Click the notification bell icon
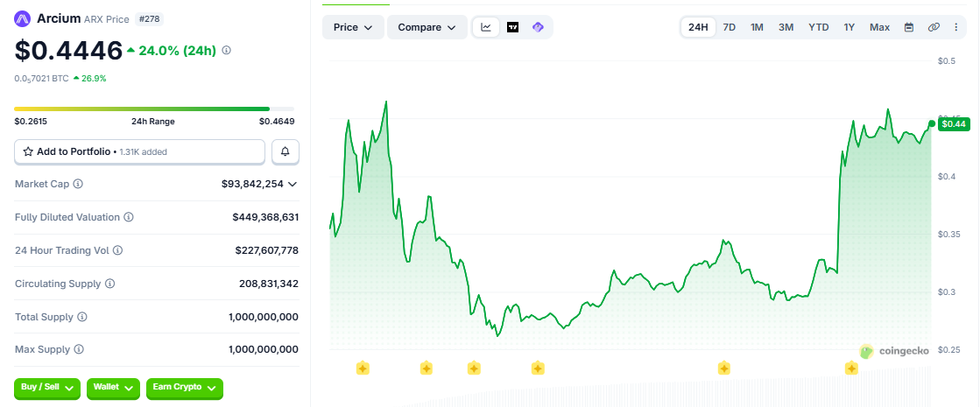 tap(286, 151)
